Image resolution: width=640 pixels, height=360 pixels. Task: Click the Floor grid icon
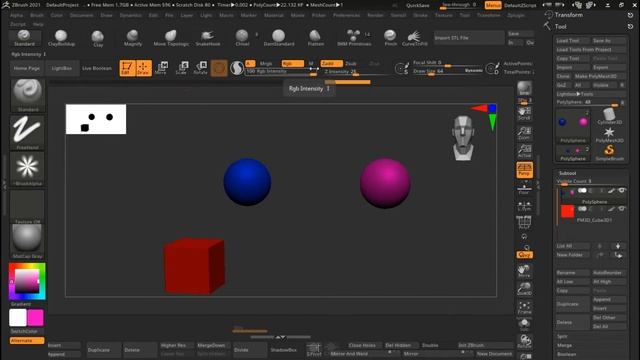click(x=524, y=188)
